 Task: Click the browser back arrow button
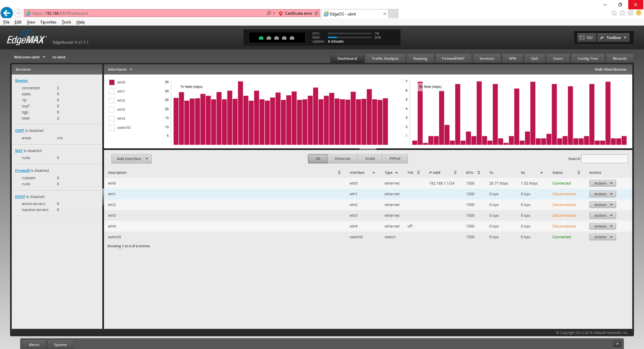pos(7,13)
